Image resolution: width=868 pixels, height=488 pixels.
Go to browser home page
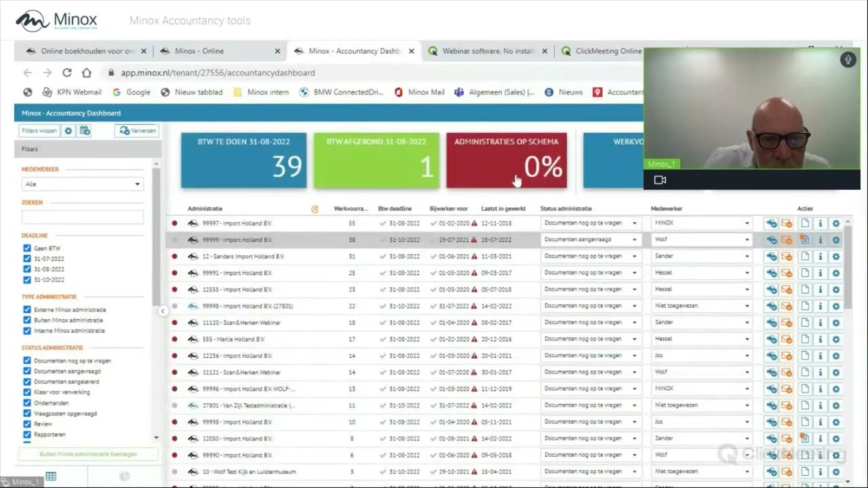pyautogui.click(x=86, y=73)
